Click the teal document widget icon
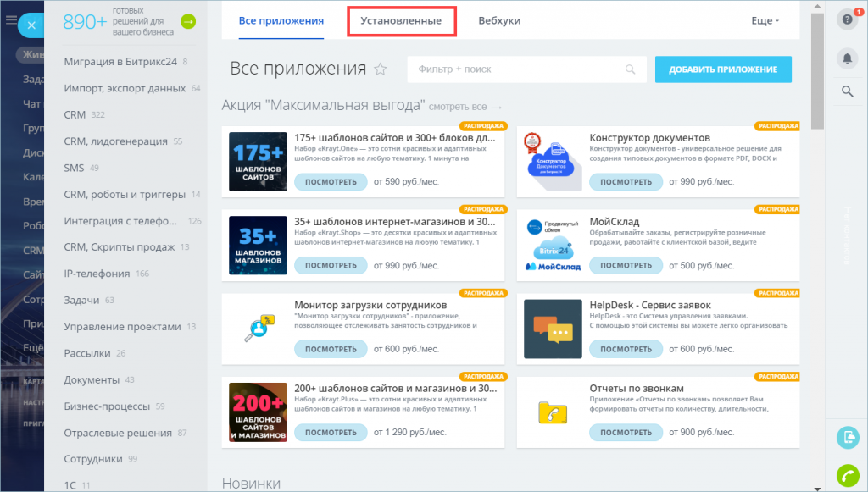The image size is (868, 492). coord(848,438)
